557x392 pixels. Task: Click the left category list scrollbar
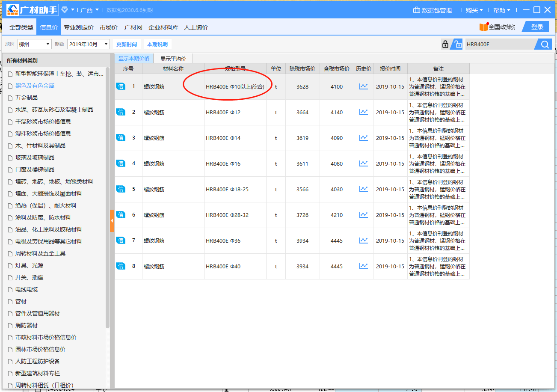coord(108,197)
